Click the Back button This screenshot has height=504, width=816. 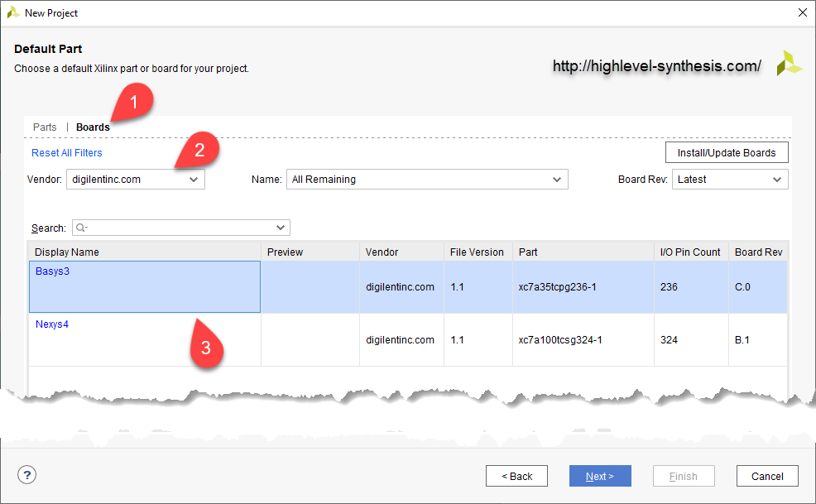coord(516,476)
